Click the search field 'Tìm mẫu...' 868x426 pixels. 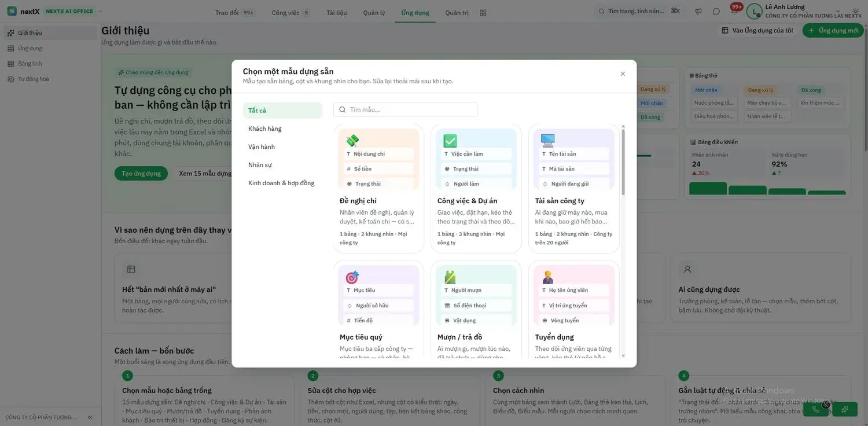click(406, 109)
